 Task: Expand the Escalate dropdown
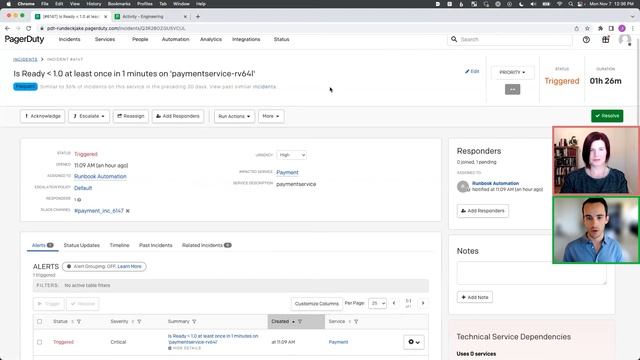click(89, 116)
